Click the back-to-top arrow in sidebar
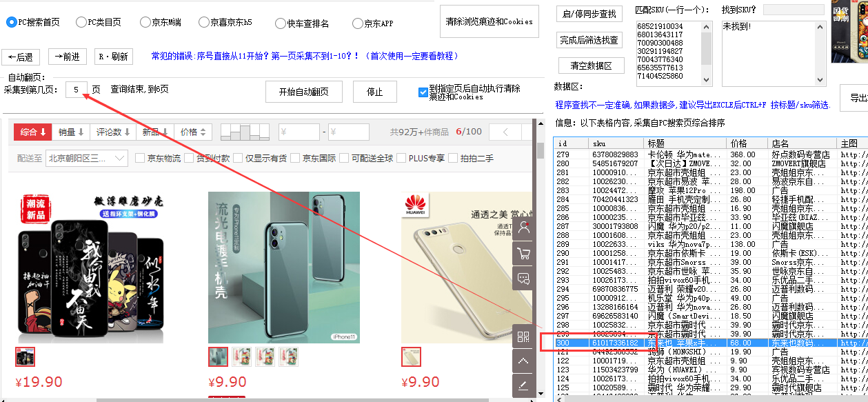The image size is (868, 402). click(524, 361)
